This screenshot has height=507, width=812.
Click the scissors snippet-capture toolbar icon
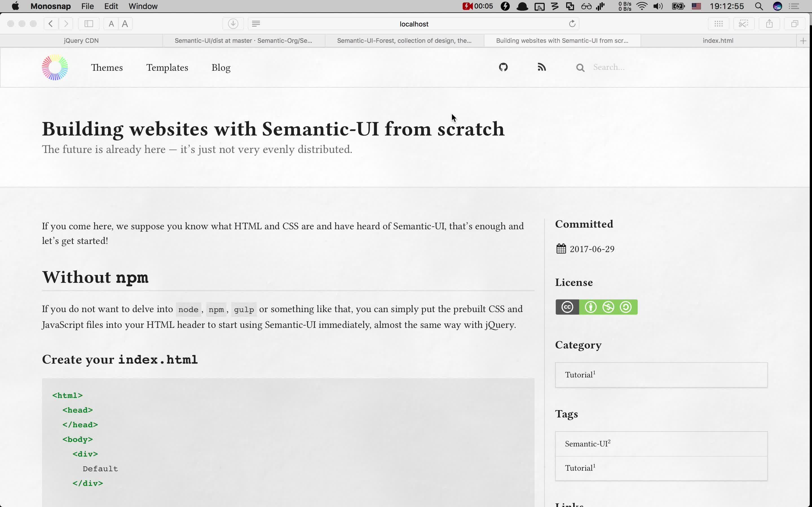[x=743, y=23]
